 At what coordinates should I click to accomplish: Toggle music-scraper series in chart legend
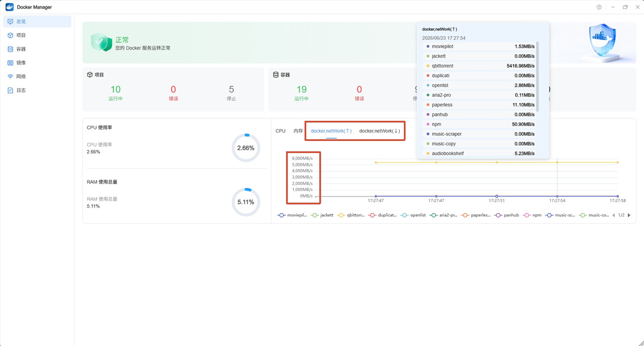560,215
